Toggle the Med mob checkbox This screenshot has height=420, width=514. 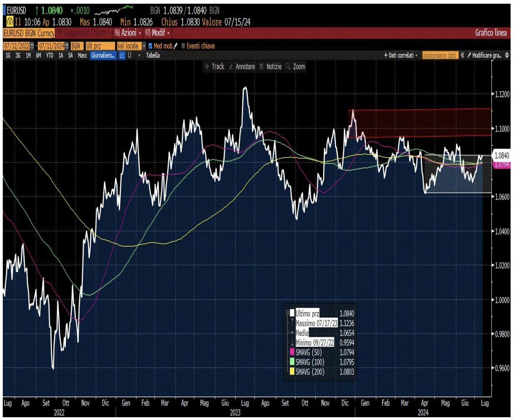coord(150,46)
